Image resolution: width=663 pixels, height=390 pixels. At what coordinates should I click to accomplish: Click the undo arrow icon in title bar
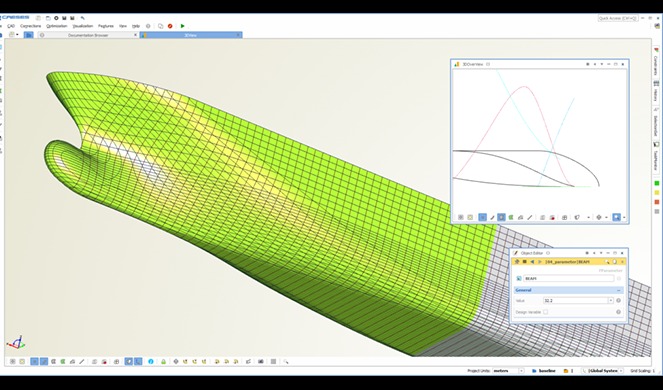[x=83, y=18]
